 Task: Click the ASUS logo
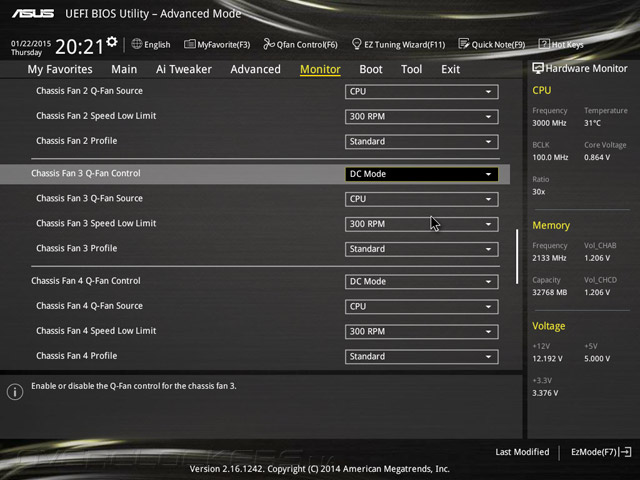click(x=33, y=13)
